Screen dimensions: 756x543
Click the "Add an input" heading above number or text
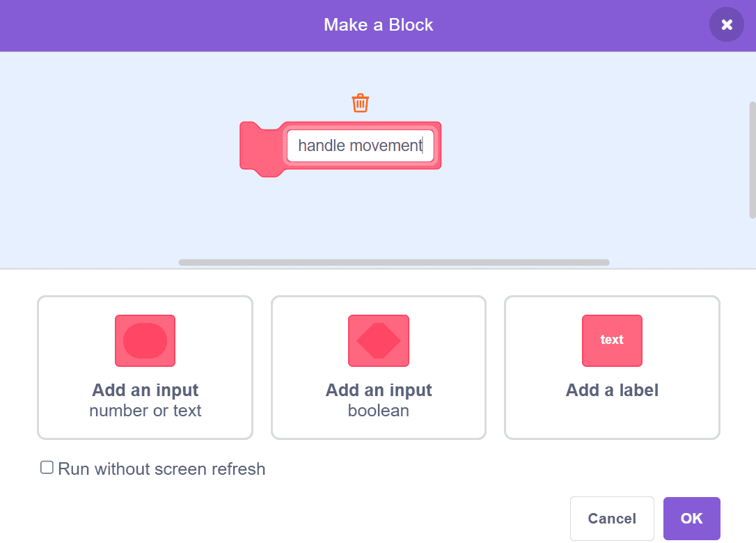click(x=145, y=391)
